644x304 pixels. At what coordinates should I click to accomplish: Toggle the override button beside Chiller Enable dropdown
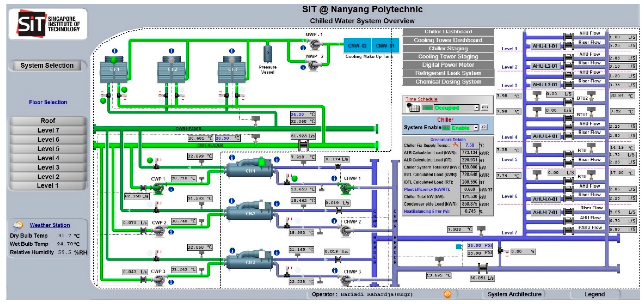coord(484,127)
